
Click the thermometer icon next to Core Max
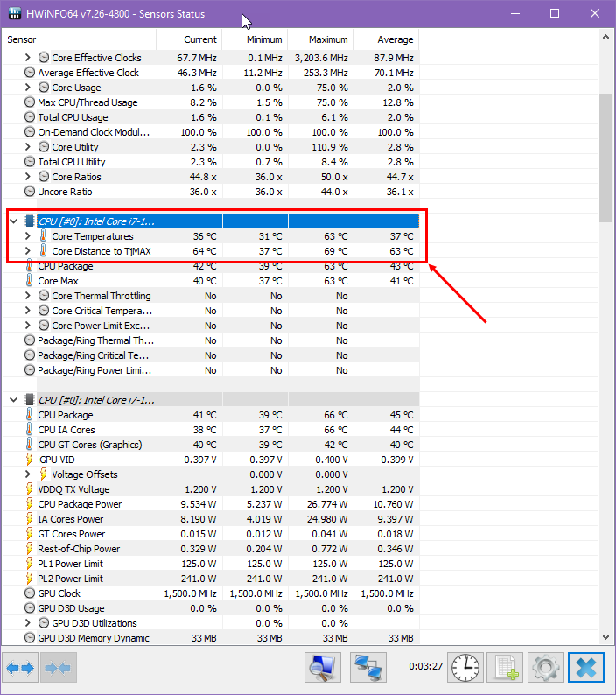(29, 281)
